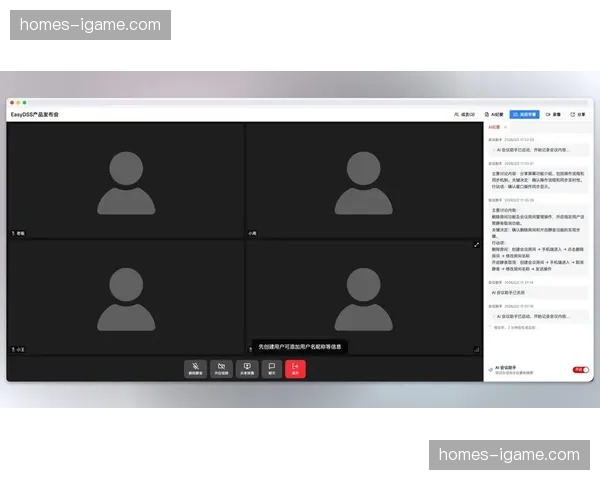The image size is (600, 480).
Task: Click the EasyDSS产品发布会 meeting title
Action: click(x=37, y=115)
